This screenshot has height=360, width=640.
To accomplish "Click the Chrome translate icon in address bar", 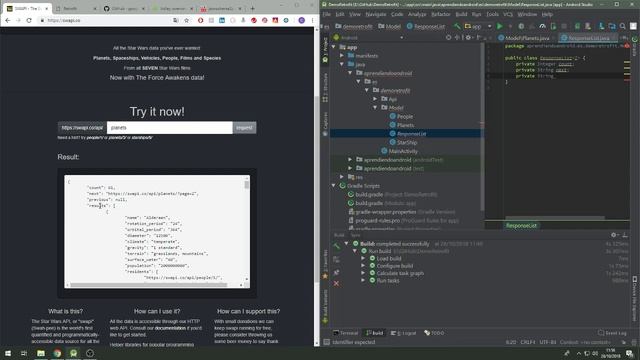I will [x=176, y=20].
